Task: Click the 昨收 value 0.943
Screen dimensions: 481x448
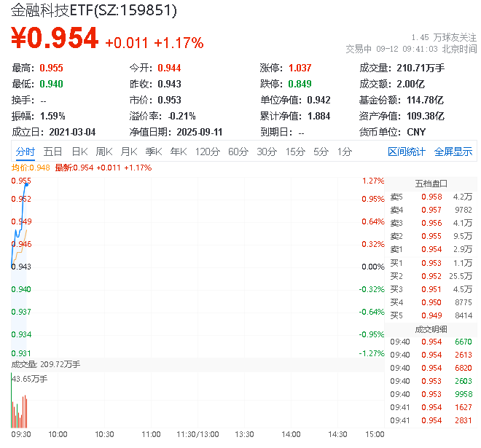Action: [169, 84]
